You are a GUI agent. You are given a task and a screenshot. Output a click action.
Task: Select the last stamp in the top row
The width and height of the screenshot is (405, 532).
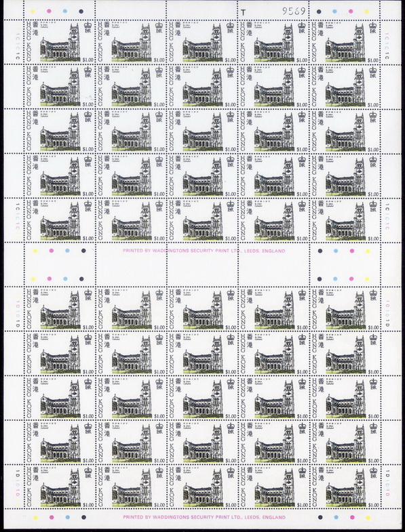pos(345,42)
